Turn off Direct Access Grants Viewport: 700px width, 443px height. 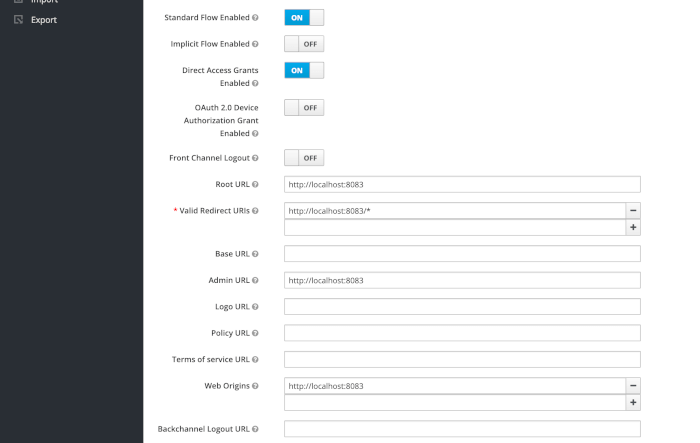(x=304, y=70)
